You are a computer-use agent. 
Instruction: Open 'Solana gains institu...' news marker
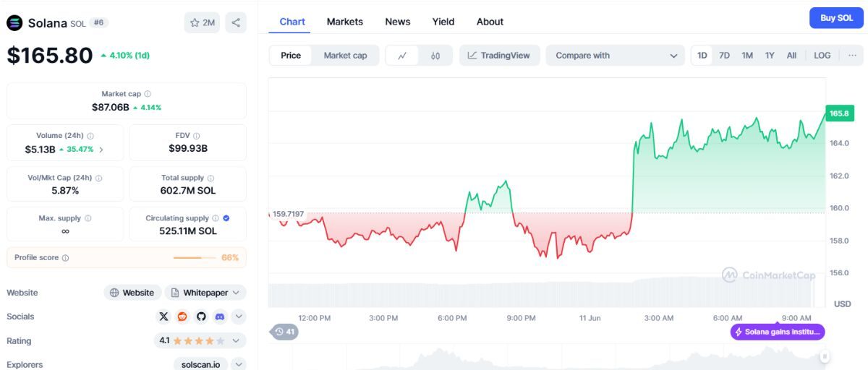coord(778,332)
